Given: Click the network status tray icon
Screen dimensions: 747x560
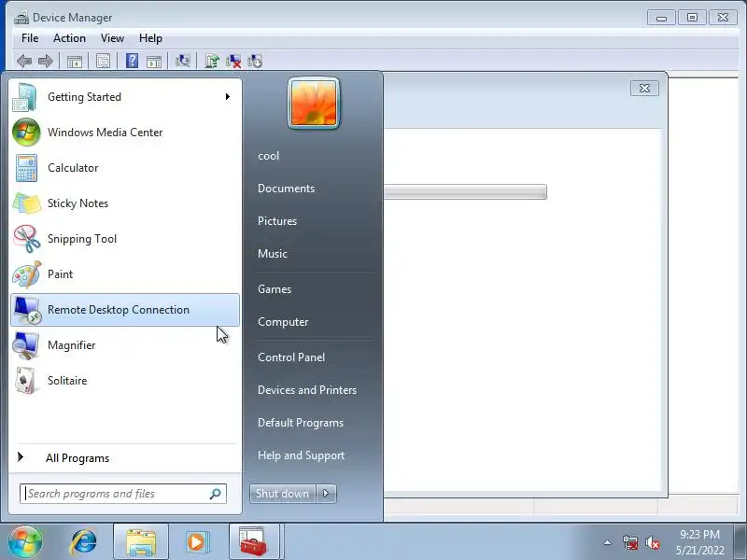Looking at the screenshot, I should 629,542.
